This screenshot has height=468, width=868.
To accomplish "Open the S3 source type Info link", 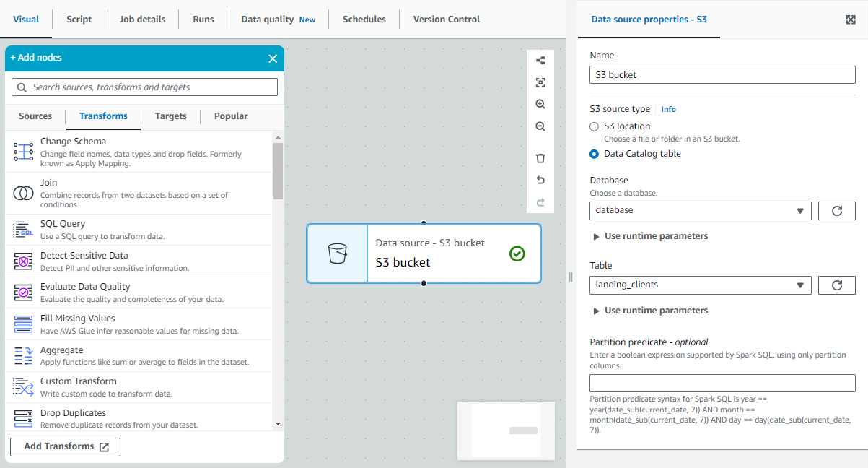I will click(669, 110).
